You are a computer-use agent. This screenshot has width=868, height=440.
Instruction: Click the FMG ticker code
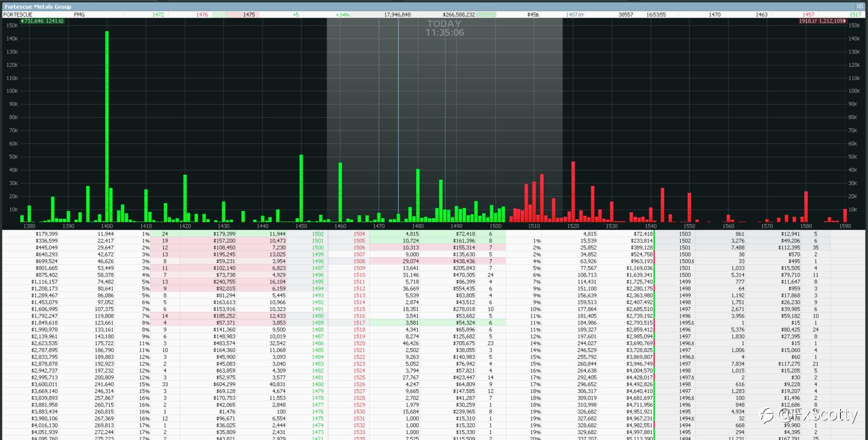pyautogui.click(x=79, y=15)
